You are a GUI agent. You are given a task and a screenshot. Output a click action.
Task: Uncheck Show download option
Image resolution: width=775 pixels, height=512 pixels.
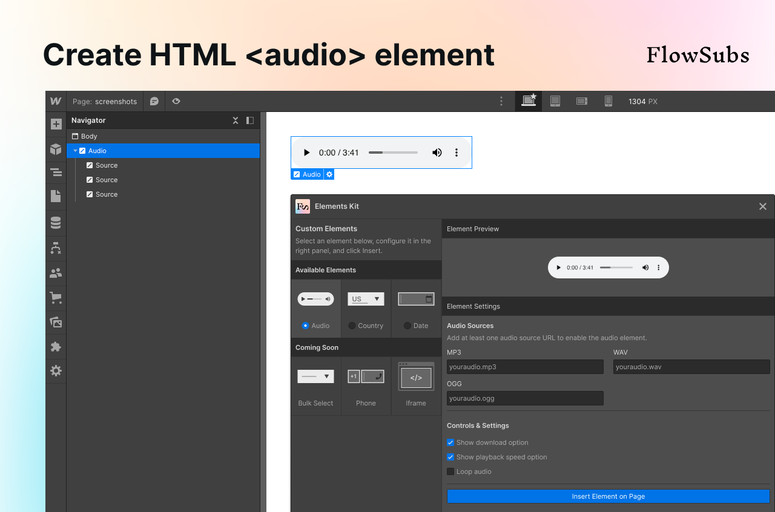click(450, 442)
